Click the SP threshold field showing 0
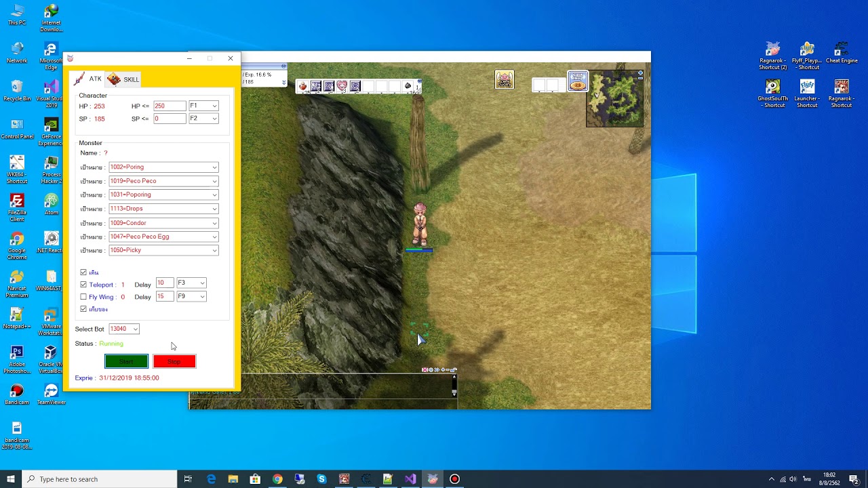Viewport: 868px width, 488px height. click(170, 119)
